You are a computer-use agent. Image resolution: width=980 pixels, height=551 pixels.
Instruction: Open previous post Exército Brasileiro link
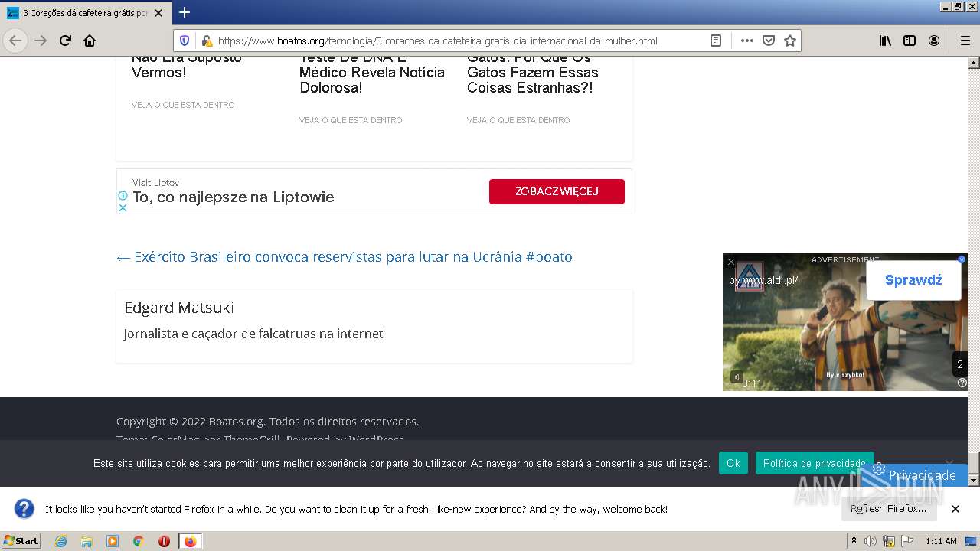pos(345,256)
